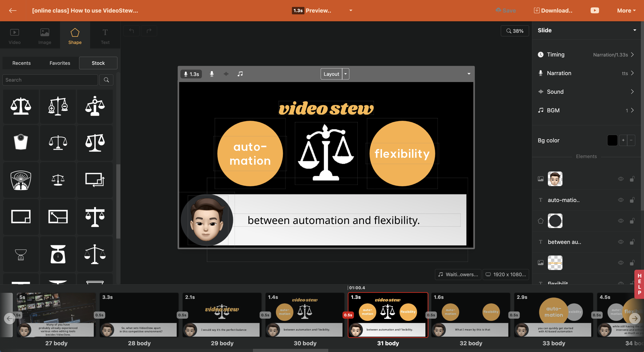
Task: Click the Bg color black swatch
Action: tap(612, 140)
